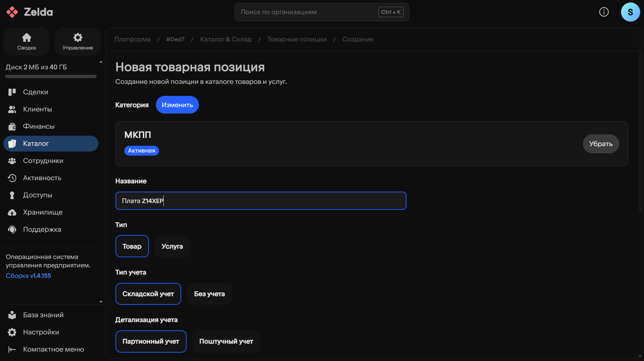
Task: Open Каталог & Склад breadcrumb
Action: (x=226, y=39)
